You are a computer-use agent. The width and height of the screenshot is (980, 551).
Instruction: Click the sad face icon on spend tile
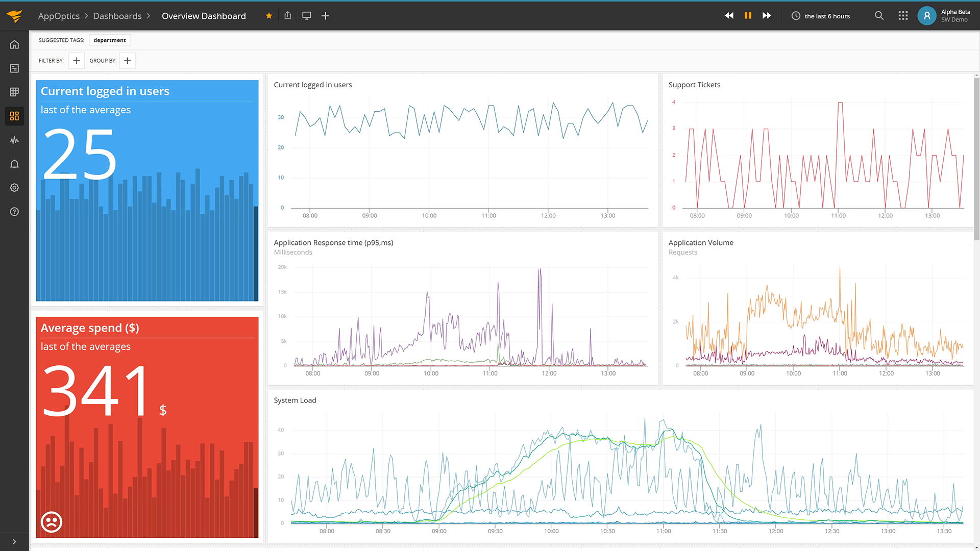[x=52, y=522]
